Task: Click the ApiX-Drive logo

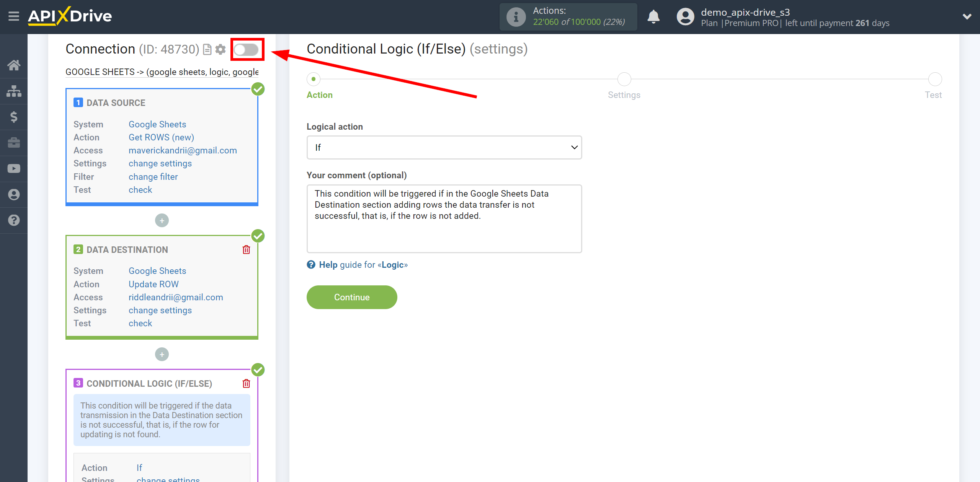Action: point(70,16)
